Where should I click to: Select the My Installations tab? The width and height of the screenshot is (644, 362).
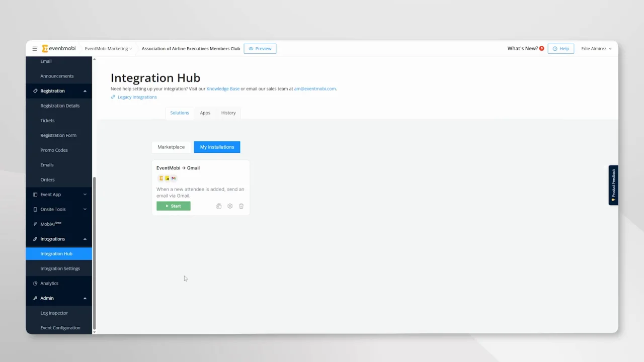[217, 147]
